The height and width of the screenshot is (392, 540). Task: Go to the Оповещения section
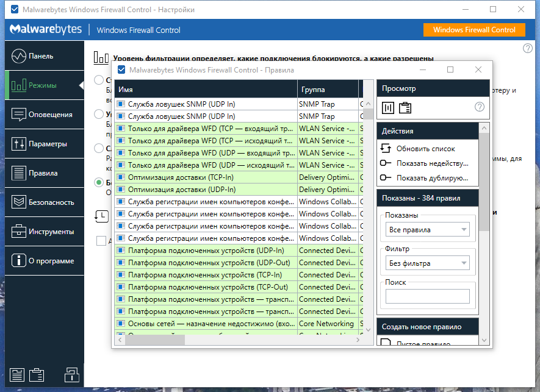[x=45, y=114]
